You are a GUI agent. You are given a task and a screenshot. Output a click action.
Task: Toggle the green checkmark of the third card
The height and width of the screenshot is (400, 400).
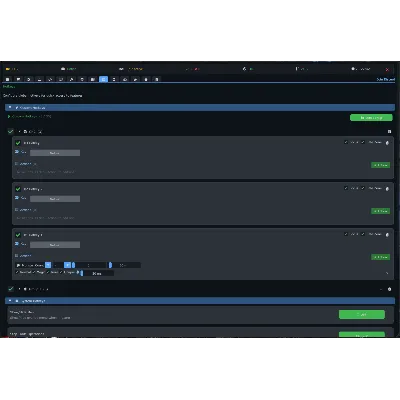pos(18,235)
